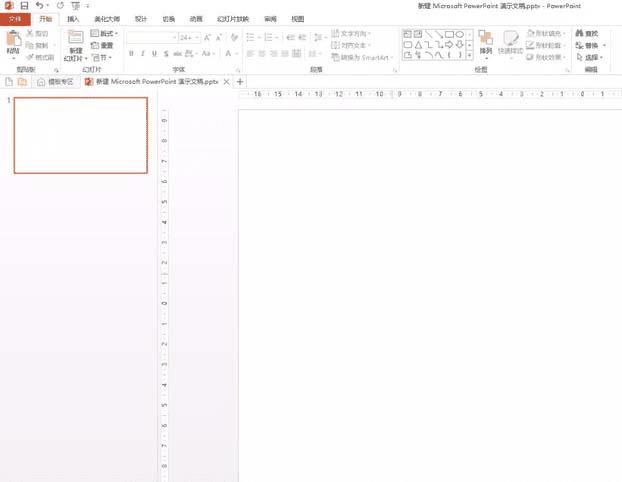Switch to the Animations ribbon tab
This screenshot has height=482, width=622.
[x=196, y=19]
